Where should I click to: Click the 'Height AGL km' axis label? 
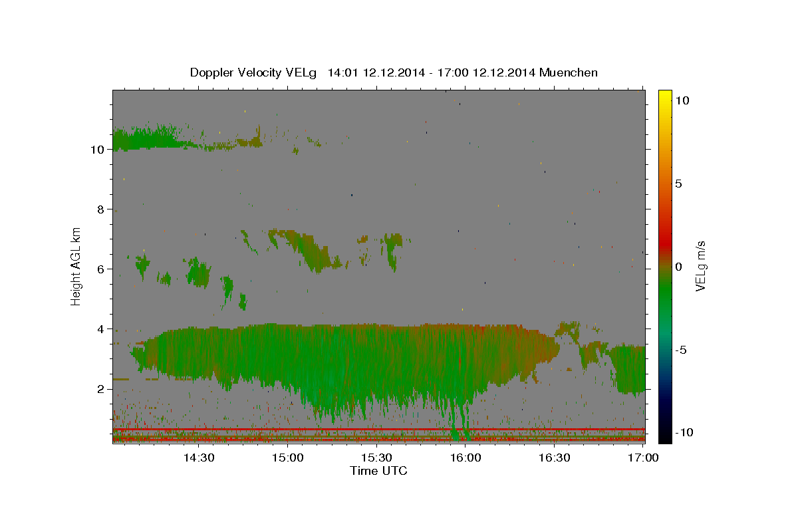click(76, 266)
